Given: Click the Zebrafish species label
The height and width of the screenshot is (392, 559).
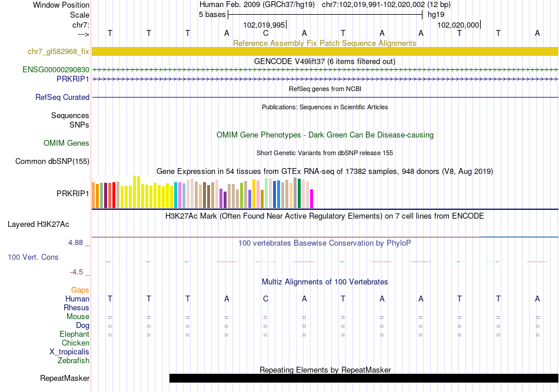Looking at the screenshot, I should pyautogui.click(x=74, y=361).
